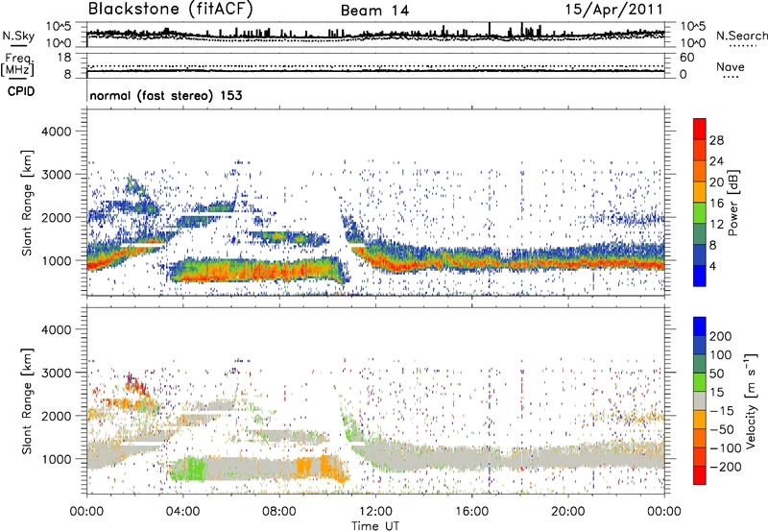
Task: Click the '-200' label on Velocity colorbar
Action: point(726,467)
